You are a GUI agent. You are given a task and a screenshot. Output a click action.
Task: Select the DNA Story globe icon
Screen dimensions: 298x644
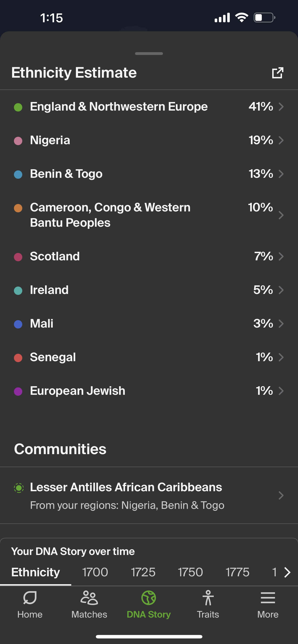coord(149,598)
